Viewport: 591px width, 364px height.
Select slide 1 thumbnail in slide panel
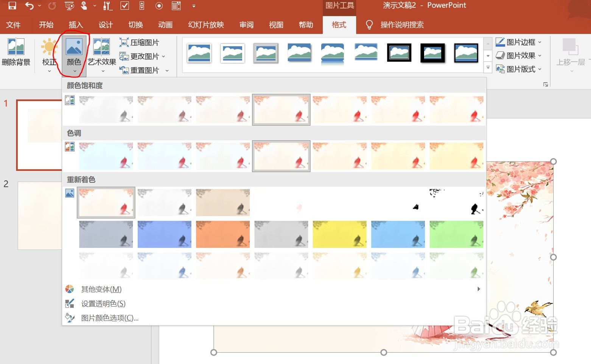39,135
